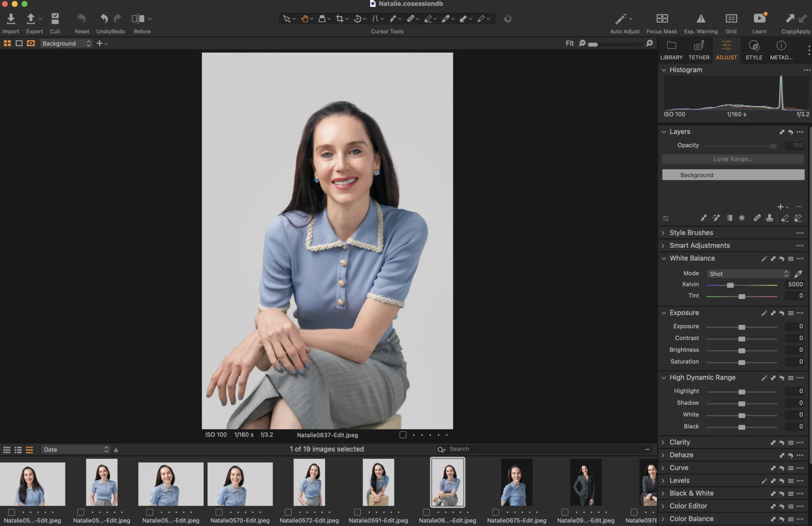Select the Linear Gradient Mask tool

pyautogui.click(x=729, y=218)
